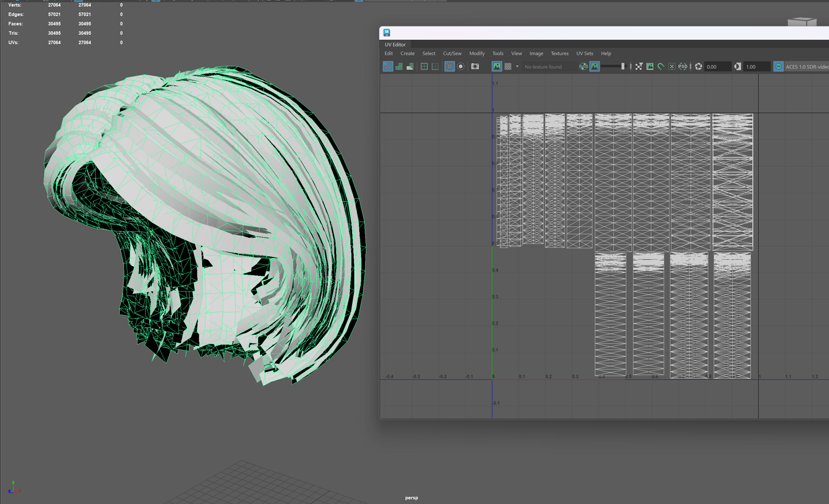Open the Cut/Sew menu

click(452, 54)
